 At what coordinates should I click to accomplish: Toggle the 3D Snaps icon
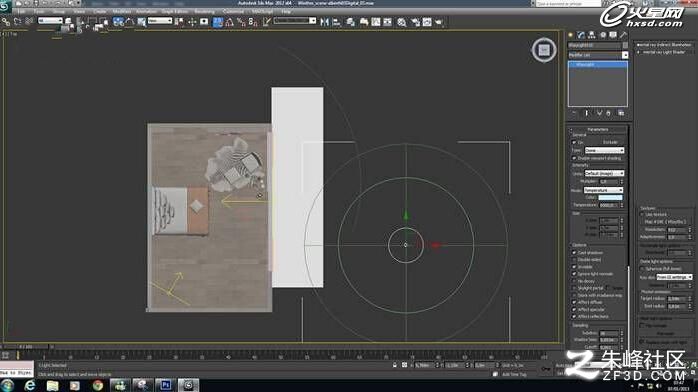(x=218, y=22)
